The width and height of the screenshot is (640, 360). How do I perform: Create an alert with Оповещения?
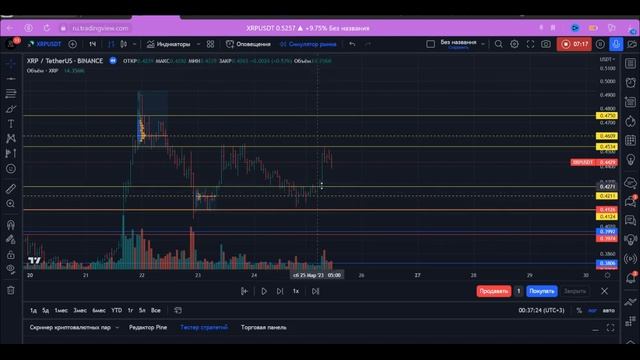[x=248, y=44]
